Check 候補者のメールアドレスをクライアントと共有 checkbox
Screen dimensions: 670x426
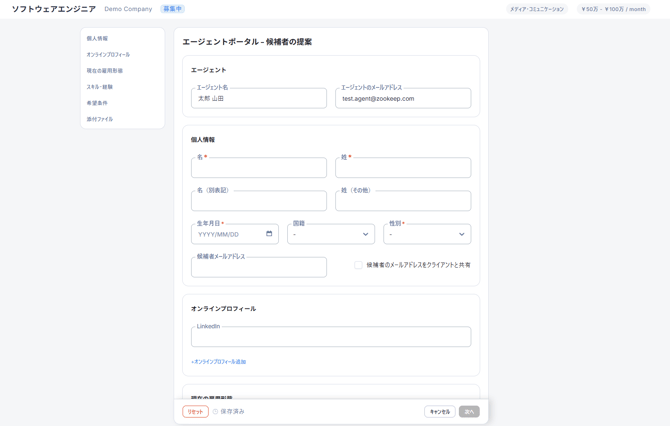click(358, 265)
